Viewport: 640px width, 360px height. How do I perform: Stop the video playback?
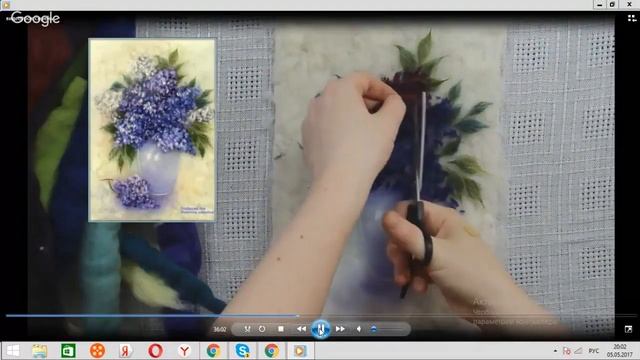click(281, 329)
